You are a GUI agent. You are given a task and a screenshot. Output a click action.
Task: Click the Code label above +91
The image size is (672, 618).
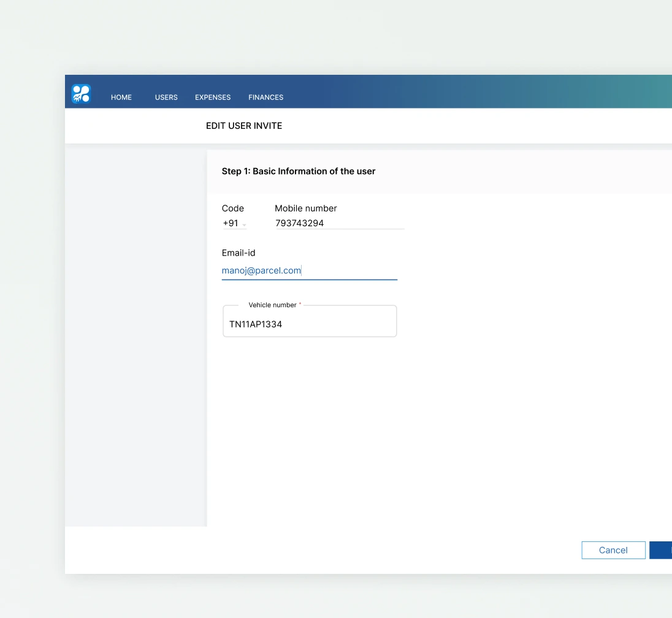232,208
